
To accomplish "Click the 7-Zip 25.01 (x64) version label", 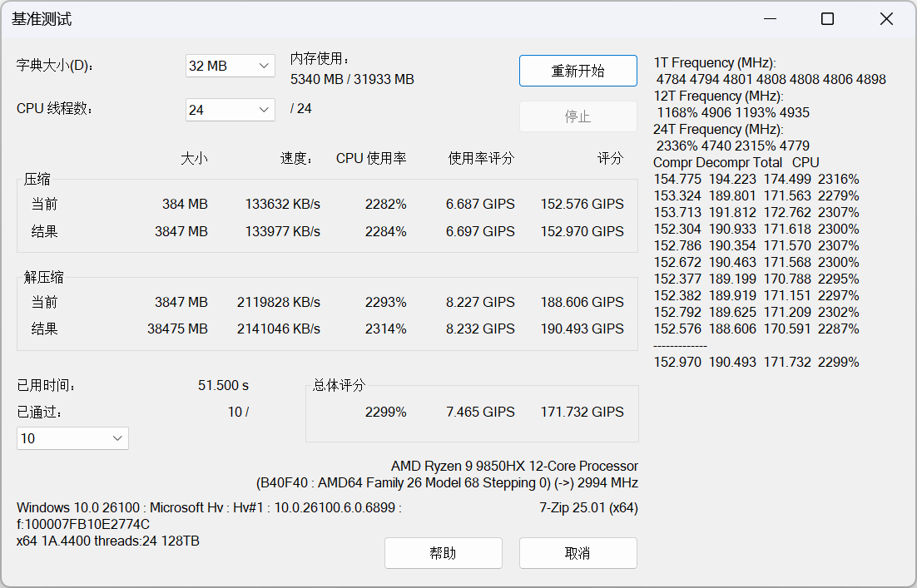I will point(588,507).
